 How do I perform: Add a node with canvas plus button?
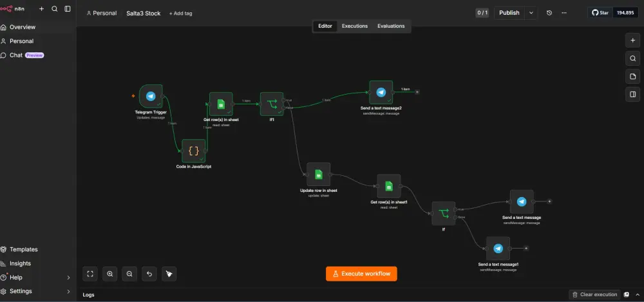click(632, 41)
